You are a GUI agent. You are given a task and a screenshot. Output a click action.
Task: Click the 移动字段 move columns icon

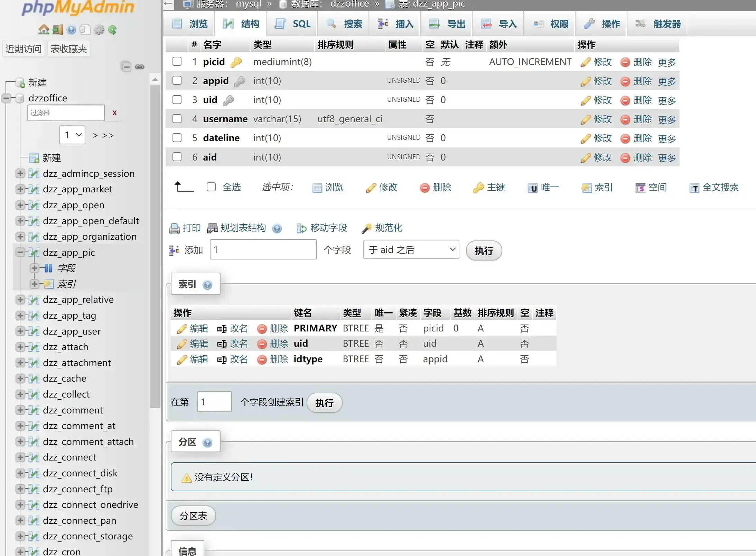[x=301, y=228]
